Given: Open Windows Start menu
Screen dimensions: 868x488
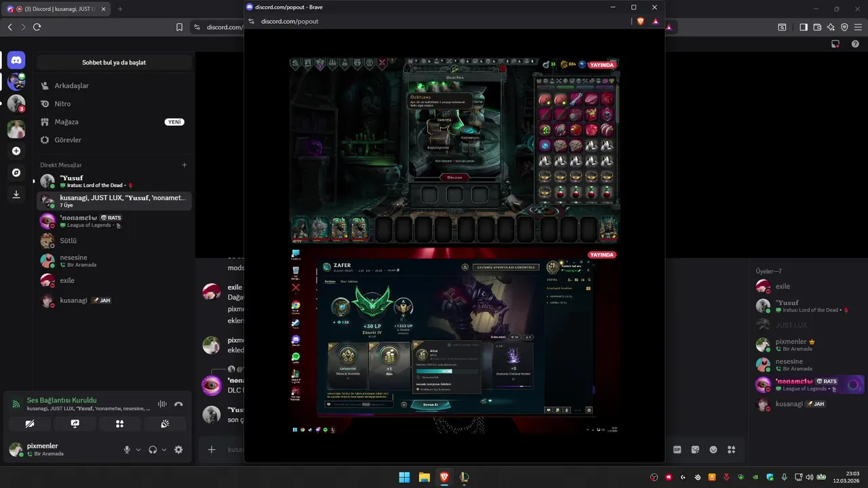Looking at the screenshot, I should (x=404, y=477).
